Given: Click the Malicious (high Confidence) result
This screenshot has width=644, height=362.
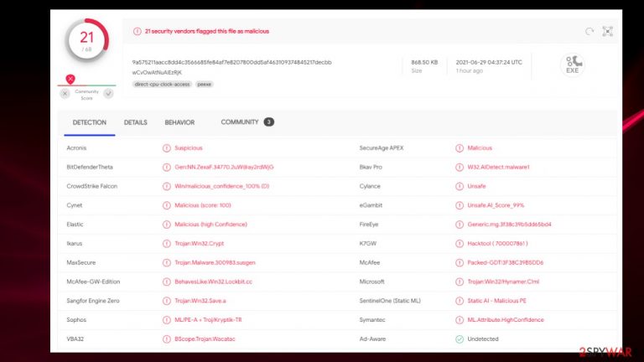Looking at the screenshot, I should click(x=211, y=225).
